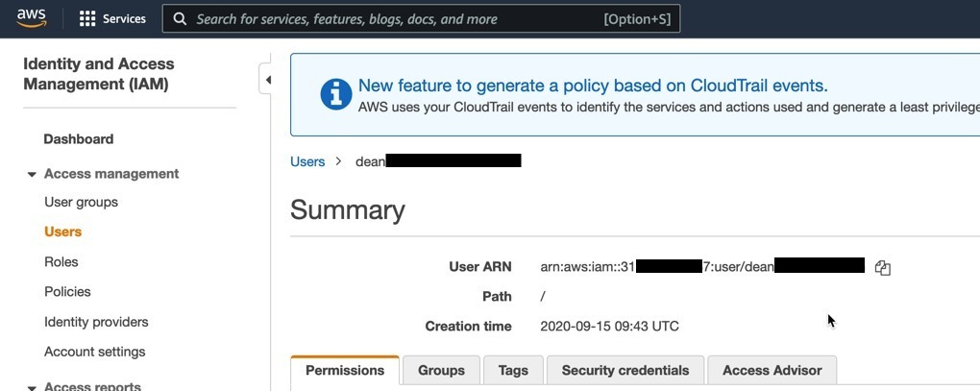Copy the User ARN with copy icon
This screenshot has height=391, width=980.
[x=883, y=268]
